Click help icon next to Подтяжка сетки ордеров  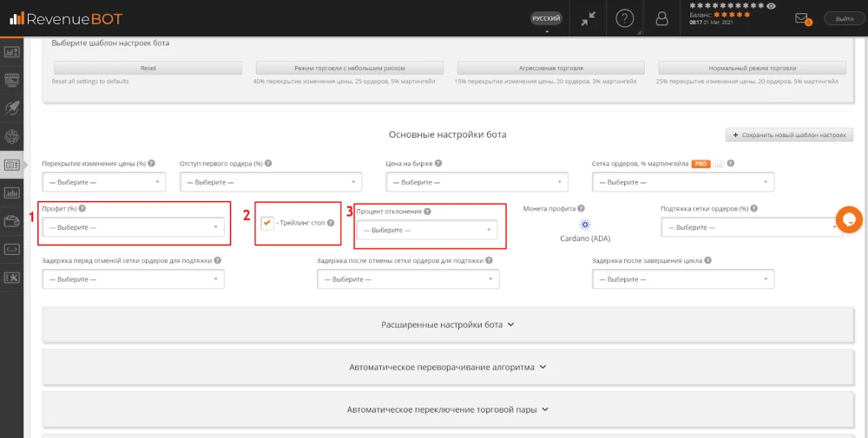click(754, 208)
